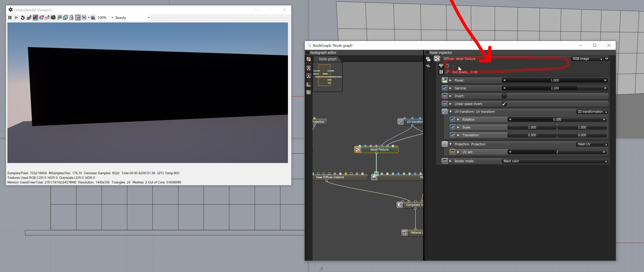
Task: Open the Mesh UV projection dropdown
Action: (592, 144)
